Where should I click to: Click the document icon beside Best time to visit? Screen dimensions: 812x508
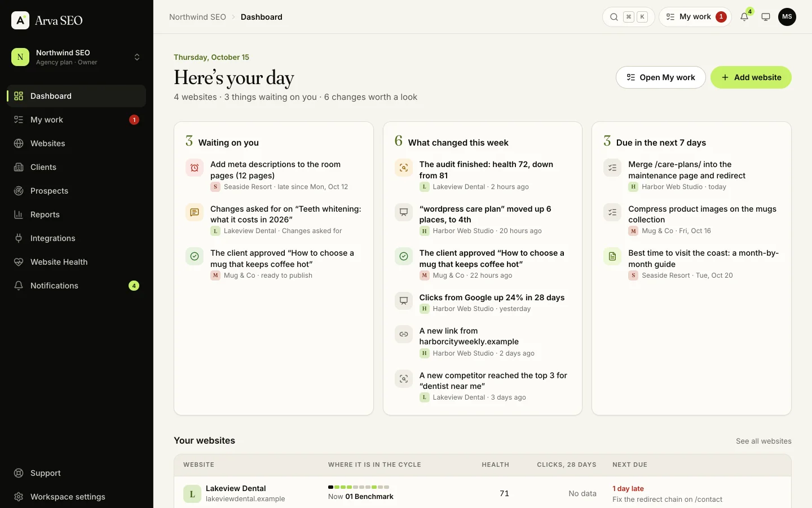(x=612, y=256)
